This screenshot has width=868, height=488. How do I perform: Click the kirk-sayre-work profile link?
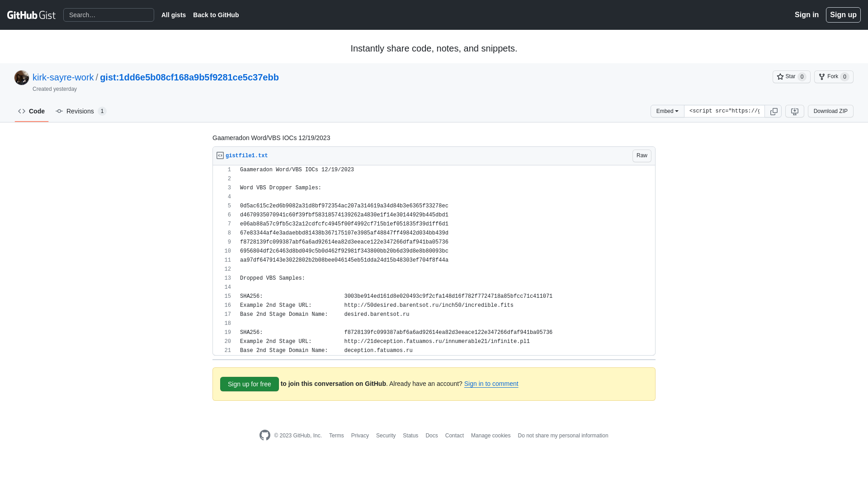[63, 77]
